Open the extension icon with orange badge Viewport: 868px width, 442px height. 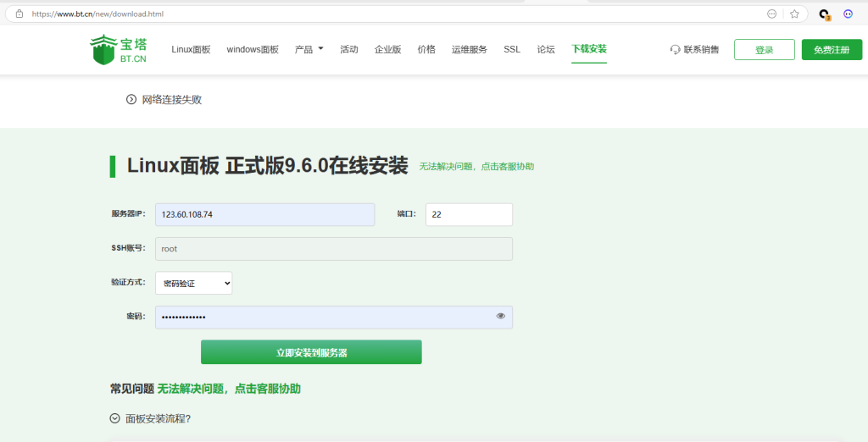click(x=824, y=14)
